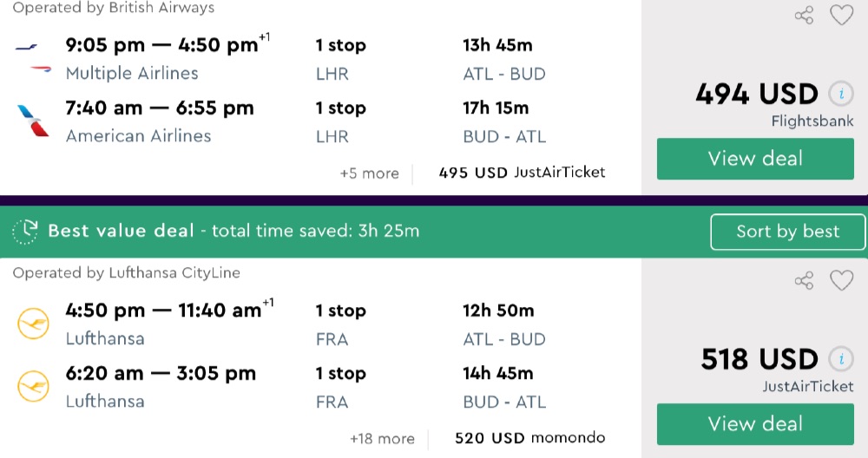This screenshot has width=868, height=458.
Task: Favorite the Lufthansa flight with heart icon
Action: coord(841,280)
